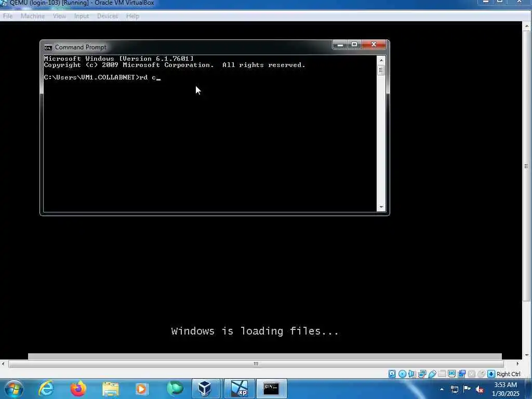The width and height of the screenshot is (532, 399).
Task: Click the muted volume tray icon
Action: click(x=480, y=389)
